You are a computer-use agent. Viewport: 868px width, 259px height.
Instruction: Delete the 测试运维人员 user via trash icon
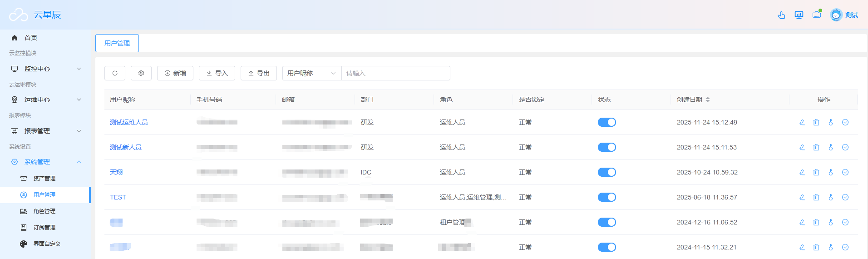tap(816, 122)
